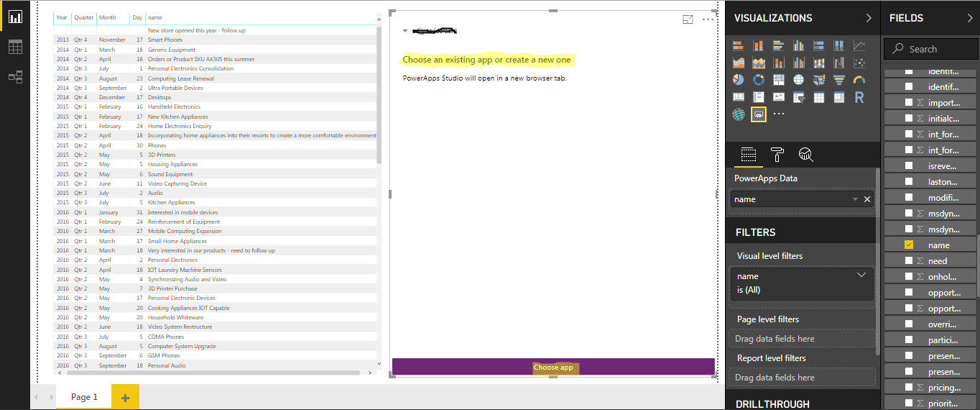Check the 'pricing...' field checkbox
Viewport: 980px width, 410px height.
coord(909,388)
